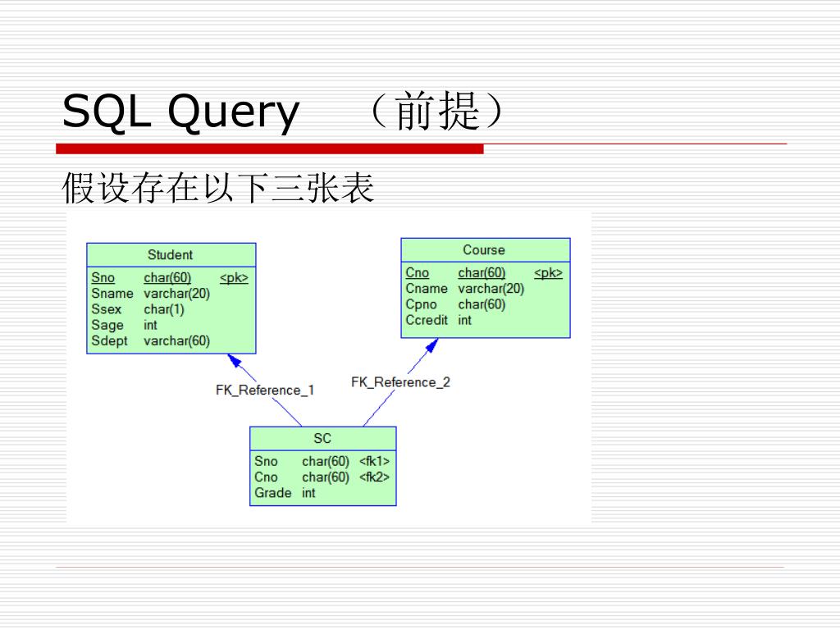The width and height of the screenshot is (840, 630).
Task: Click varchar(60) type of Sdept
Action: (x=177, y=340)
